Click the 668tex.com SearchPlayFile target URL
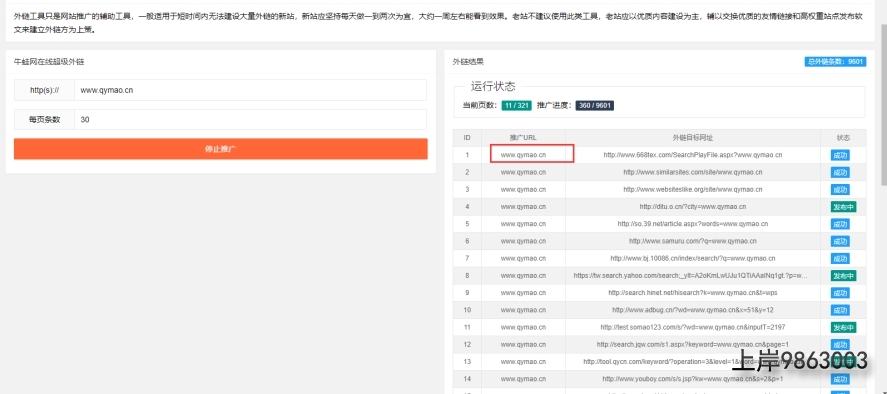 (692, 155)
